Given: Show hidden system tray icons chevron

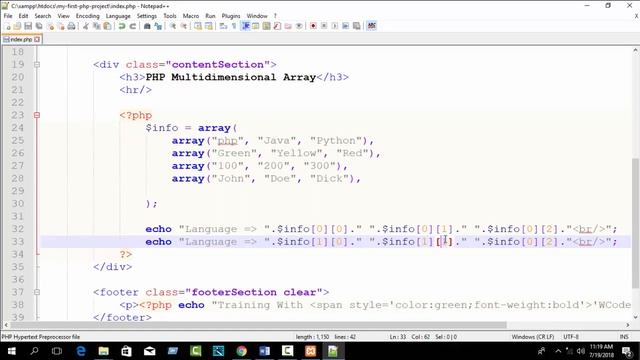Looking at the screenshot, I should tap(558, 351).
